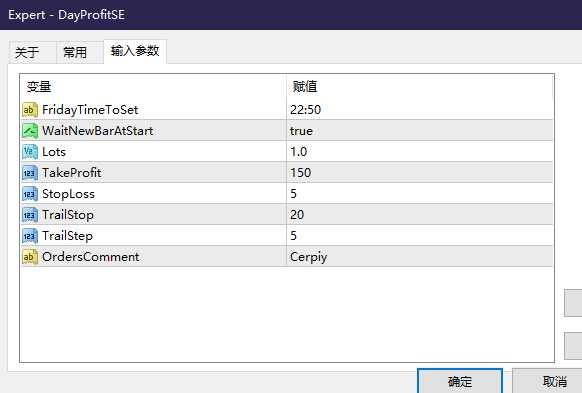Switch to the 关于 tab
The image size is (582, 393).
pos(32,52)
